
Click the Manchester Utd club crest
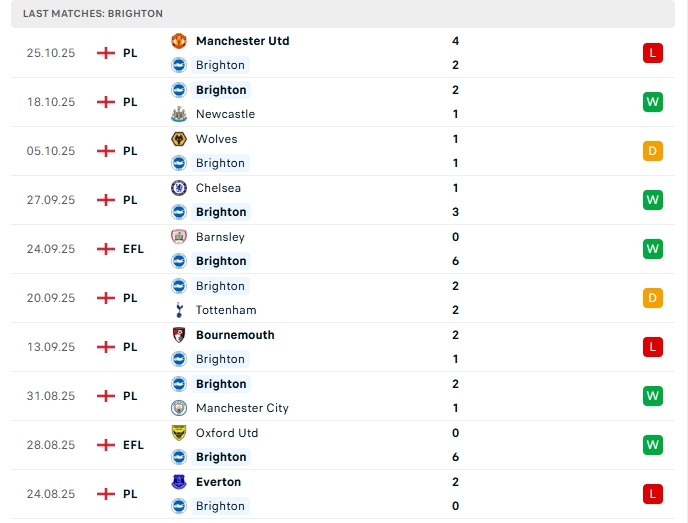pyautogui.click(x=179, y=41)
